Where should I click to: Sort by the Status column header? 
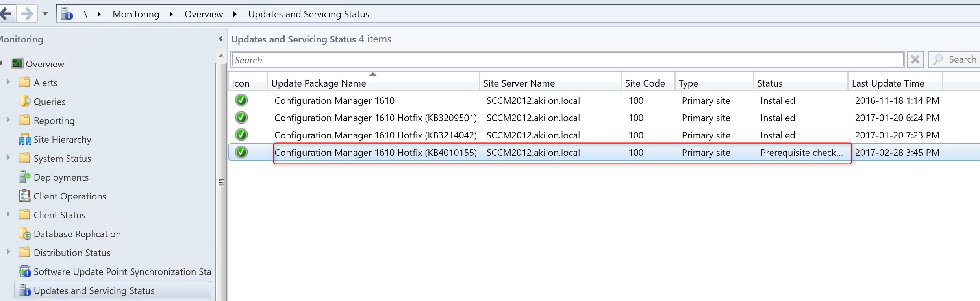pos(800,83)
